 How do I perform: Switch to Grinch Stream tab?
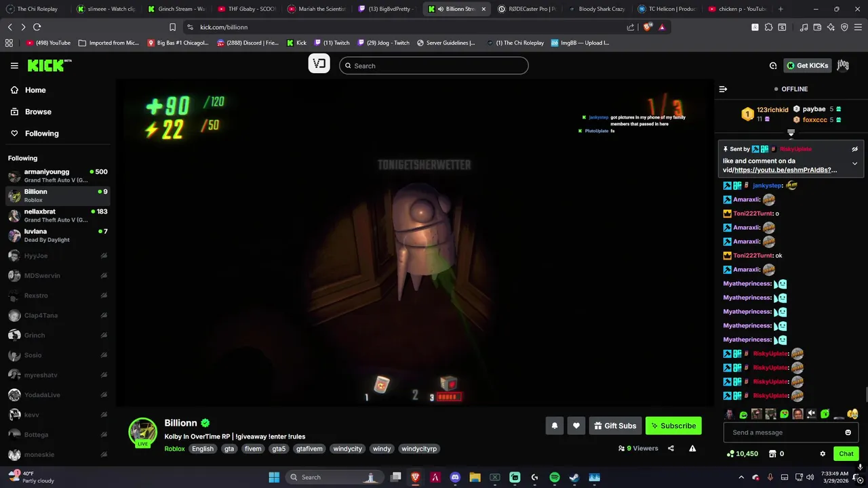(x=178, y=9)
